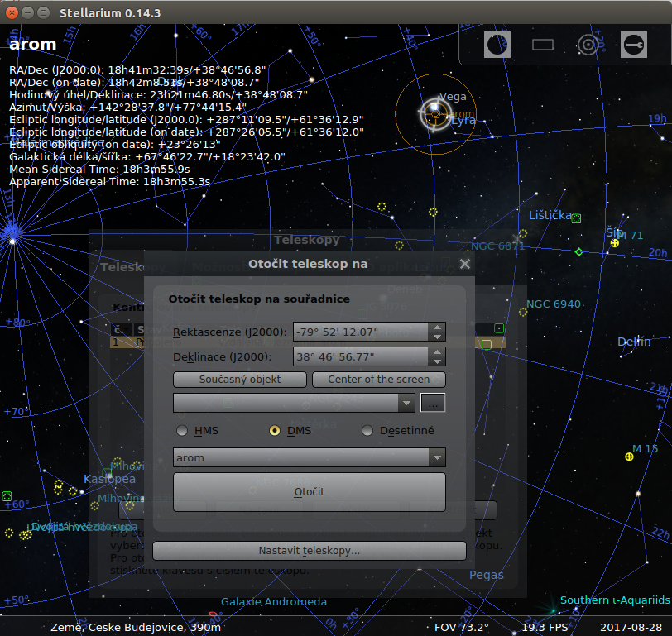The width and height of the screenshot is (672, 636).
Task: Open the 'arom' telescope dropdown
Action: click(x=436, y=458)
